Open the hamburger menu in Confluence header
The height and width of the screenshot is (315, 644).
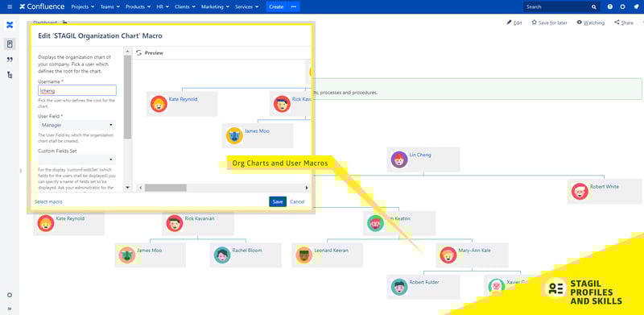(10, 6)
